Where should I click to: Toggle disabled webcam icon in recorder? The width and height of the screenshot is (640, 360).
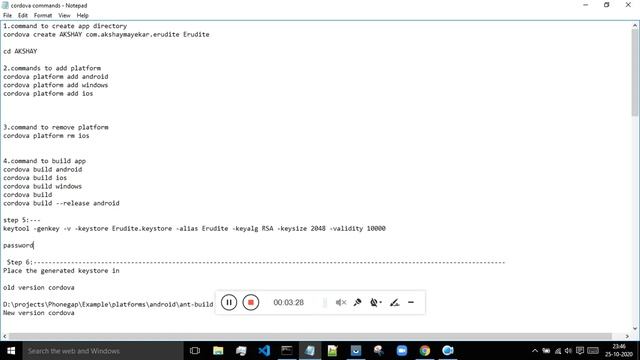click(373, 302)
